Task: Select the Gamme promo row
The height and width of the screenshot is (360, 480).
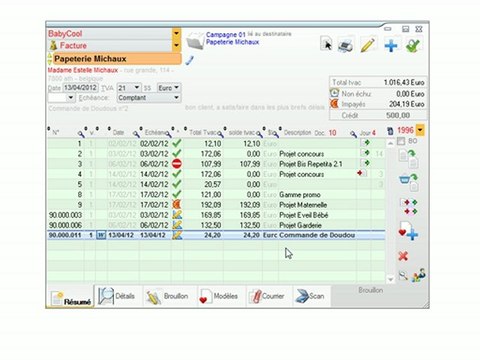Action: click(x=216, y=194)
